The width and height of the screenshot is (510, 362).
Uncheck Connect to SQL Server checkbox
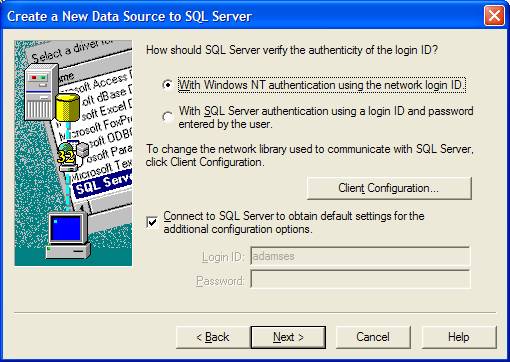[x=152, y=222]
